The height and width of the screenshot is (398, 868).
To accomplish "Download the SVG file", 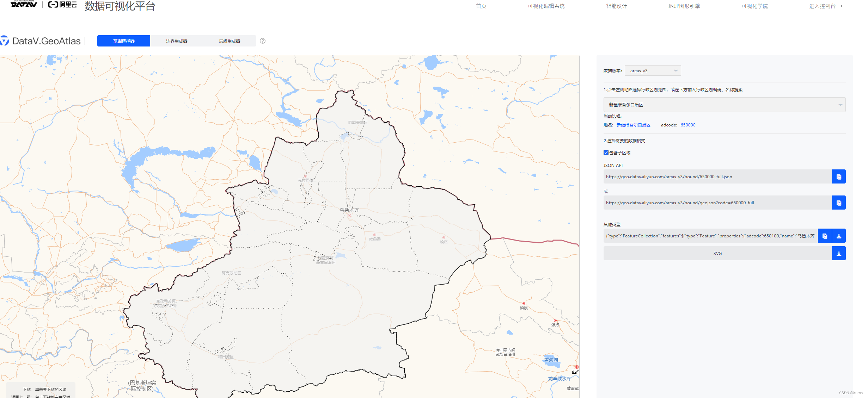I will (839, 254).
